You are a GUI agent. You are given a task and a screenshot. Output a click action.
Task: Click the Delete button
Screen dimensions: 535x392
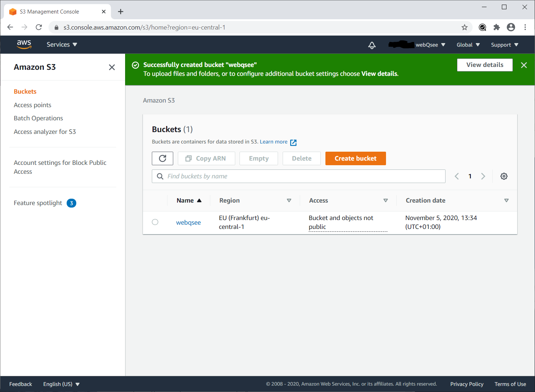pyautogui.click(x=302, y=158)
